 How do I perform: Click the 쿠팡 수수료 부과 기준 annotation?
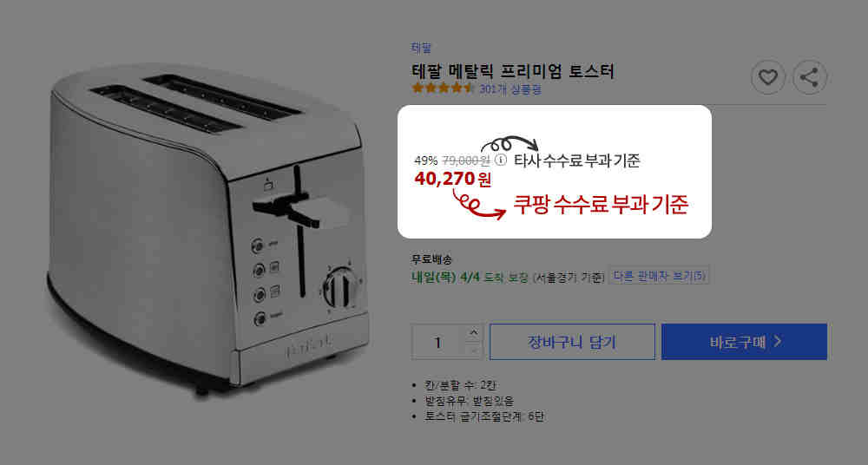tap(601, 205)
